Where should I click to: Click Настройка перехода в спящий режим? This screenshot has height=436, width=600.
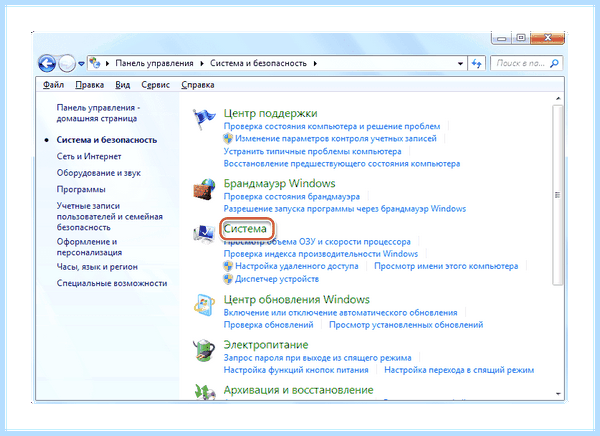click(x=459, y=370)
